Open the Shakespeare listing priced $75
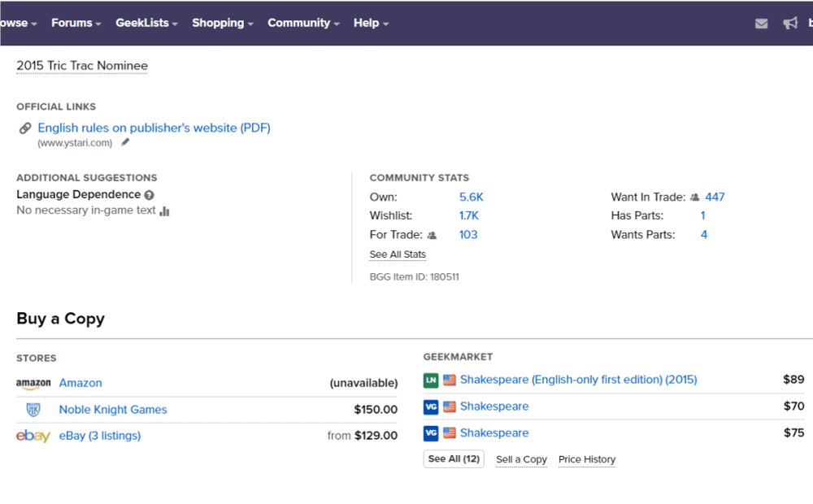Image resolution: width=813 pixels, height=504 pixels. [x=494, y=433]
